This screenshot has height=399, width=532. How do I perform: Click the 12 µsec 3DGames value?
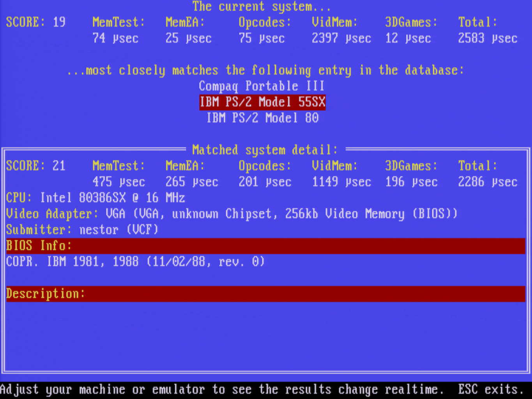(408, 38)
